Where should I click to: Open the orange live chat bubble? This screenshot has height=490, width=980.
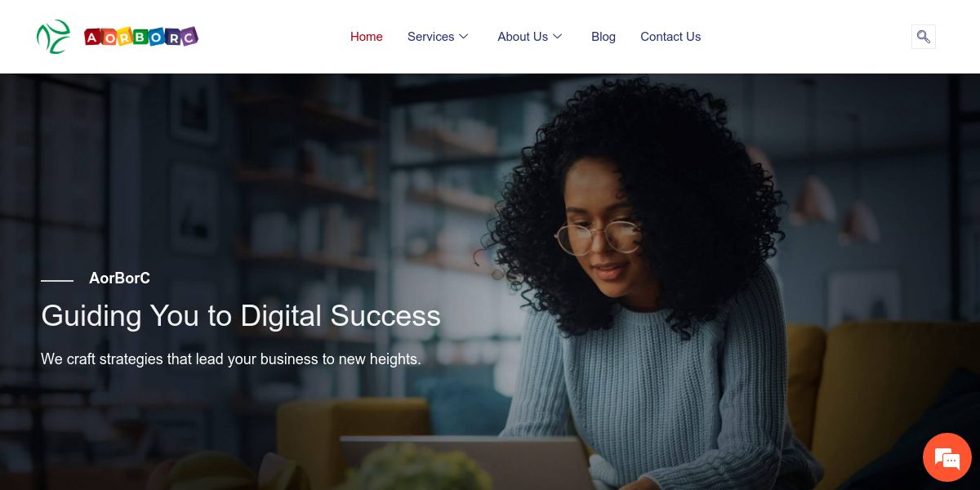tap(947, 457)
